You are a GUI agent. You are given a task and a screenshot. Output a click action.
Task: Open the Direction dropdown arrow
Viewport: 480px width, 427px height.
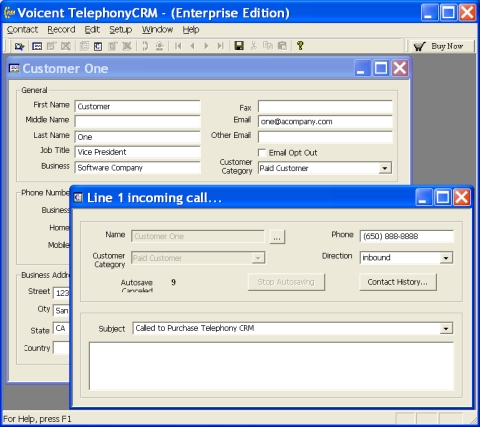[x=446, y=258]
